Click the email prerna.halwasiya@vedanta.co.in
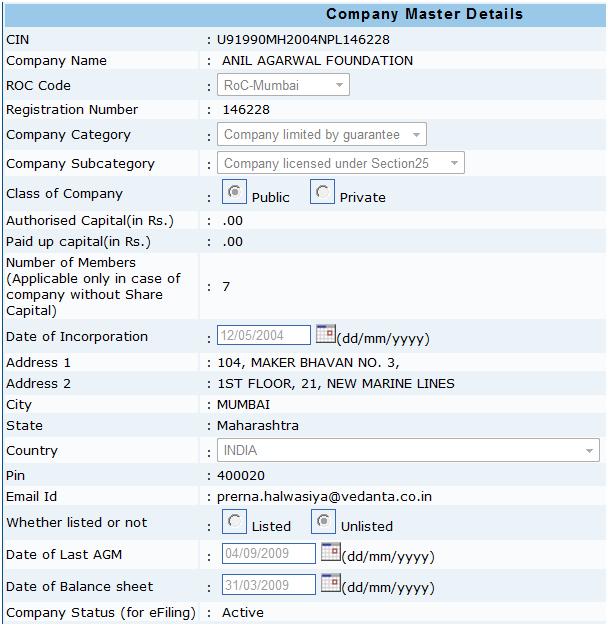The height and width of the screenshot is (626, 608). (325, 497)
